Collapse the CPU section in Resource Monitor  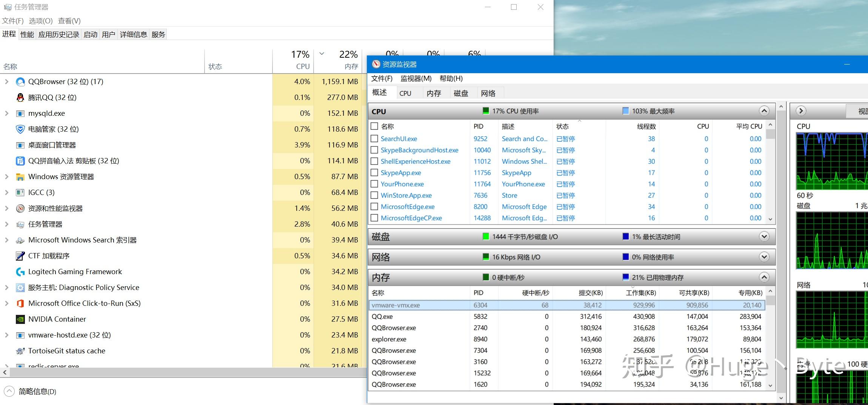764,111
